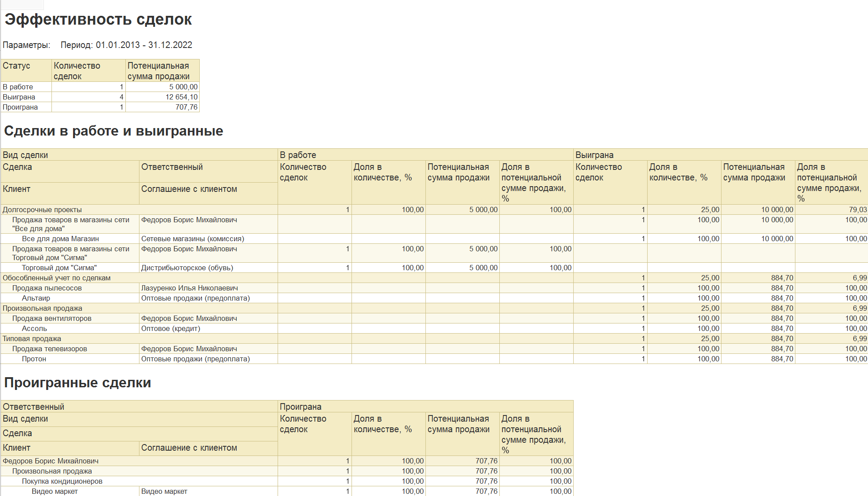Screen dimensions: 868x496
Task: Click the "В работе" status row cell
Action: click(x=18, y=87)
